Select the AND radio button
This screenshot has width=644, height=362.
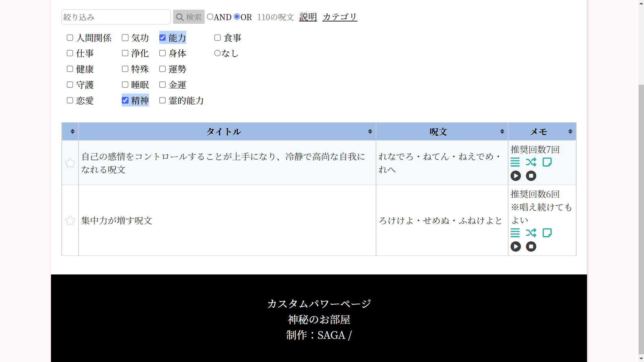(x=210, y=17)
